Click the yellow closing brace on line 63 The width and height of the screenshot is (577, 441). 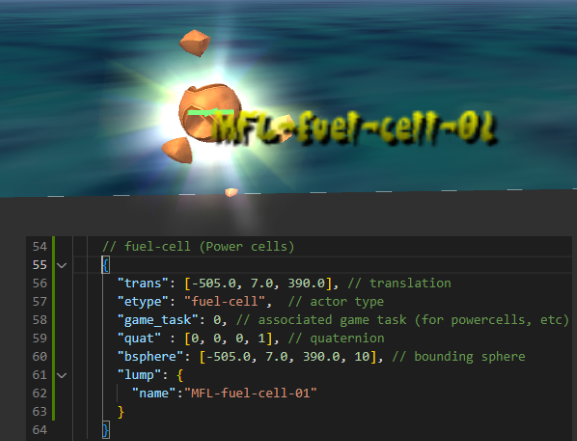120,412
